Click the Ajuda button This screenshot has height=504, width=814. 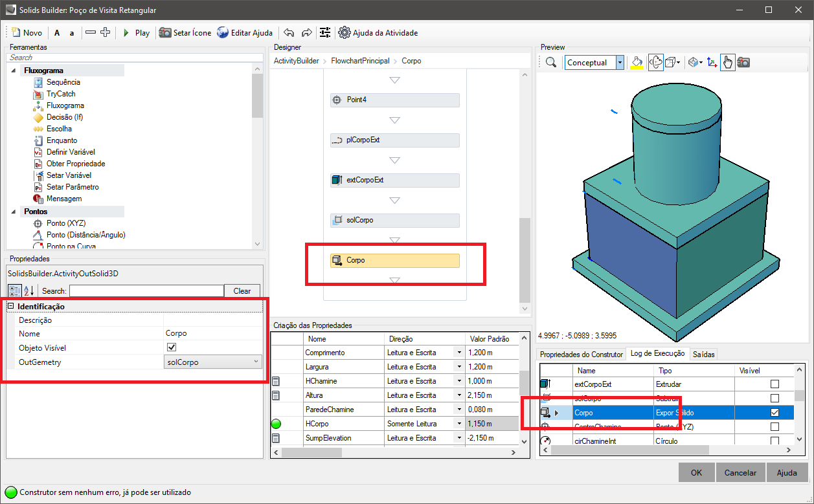click(787, 472)
